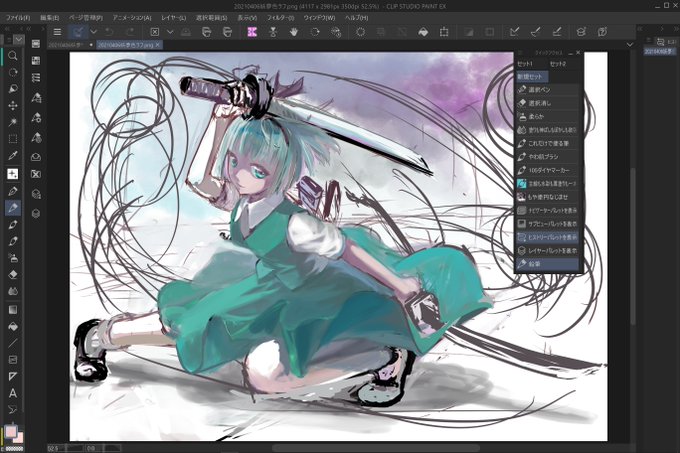Select the dotted rectangle Selection area tool

point(13,139)
